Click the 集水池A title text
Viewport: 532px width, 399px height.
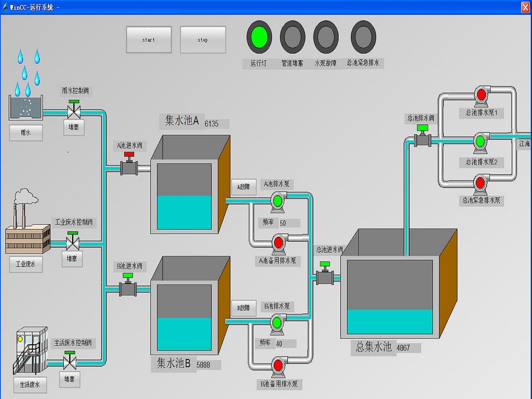tap(183, 121)
